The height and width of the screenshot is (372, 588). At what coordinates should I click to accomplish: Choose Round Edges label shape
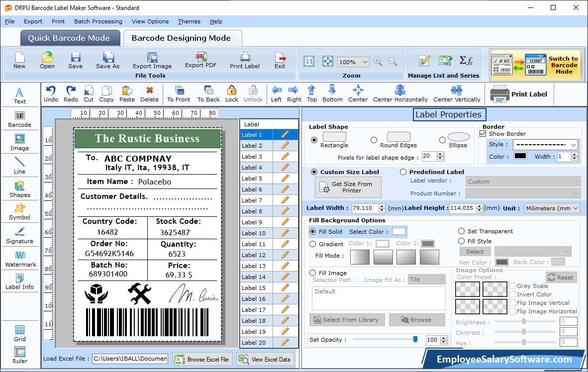pos(374,140)
